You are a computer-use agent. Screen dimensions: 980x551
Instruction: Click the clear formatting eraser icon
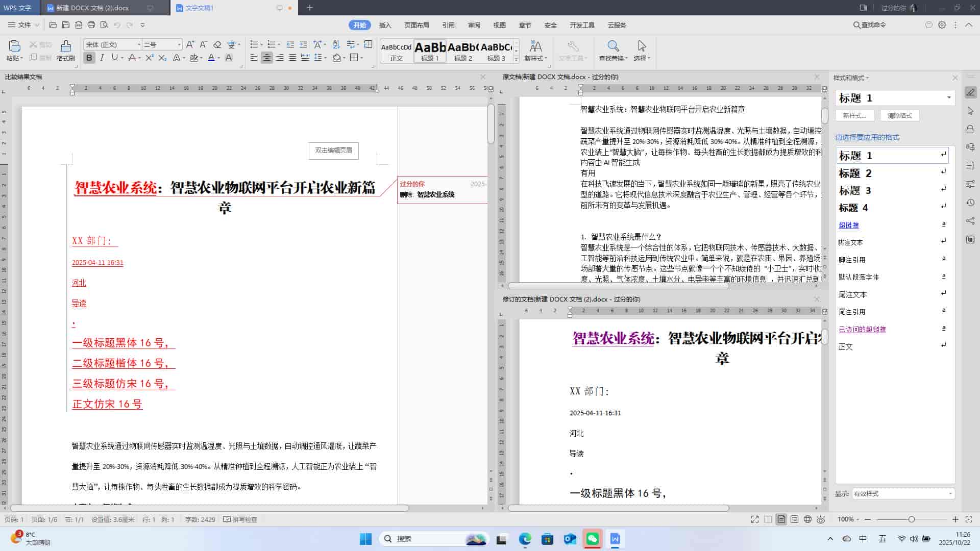[217, 44]
